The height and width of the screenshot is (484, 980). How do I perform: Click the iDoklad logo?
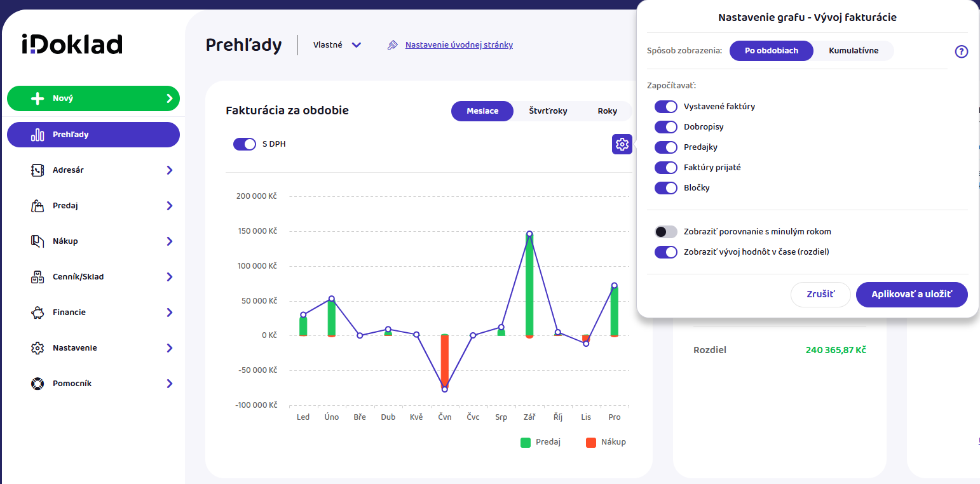(x=72, y=44)
